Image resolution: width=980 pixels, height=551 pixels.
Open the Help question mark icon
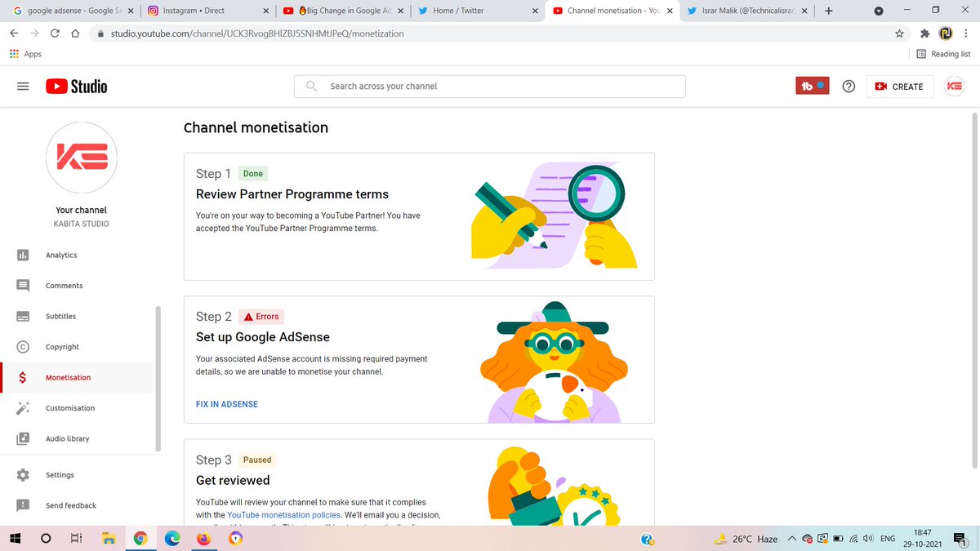click(x=849, y=87)
